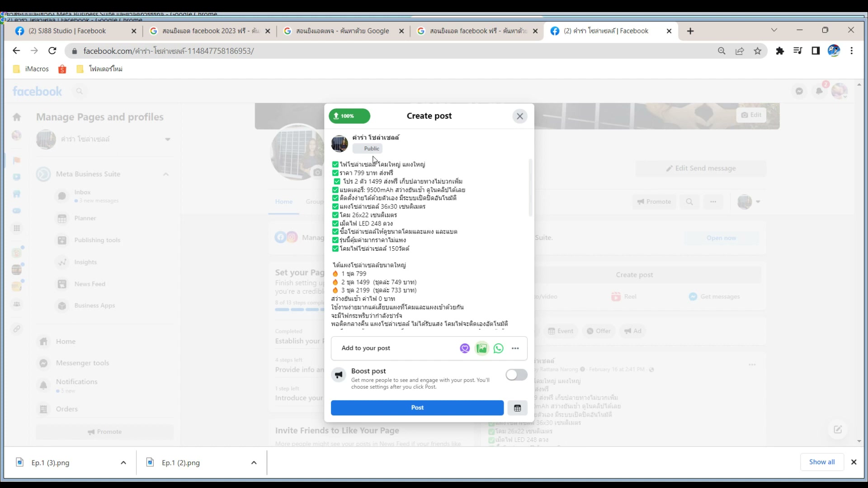Click the WhatsApp icon in Add to your post
This screenshot has height=488, width=868.
499,348
